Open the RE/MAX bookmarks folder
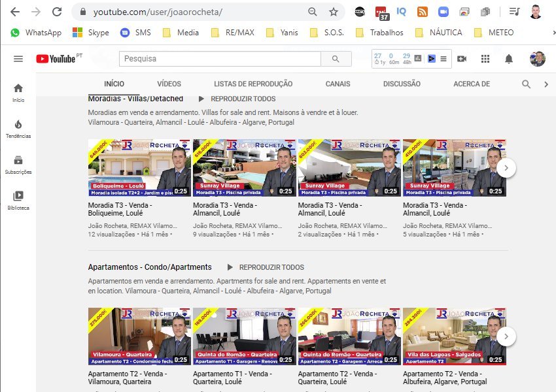 [x=233, y=33]
